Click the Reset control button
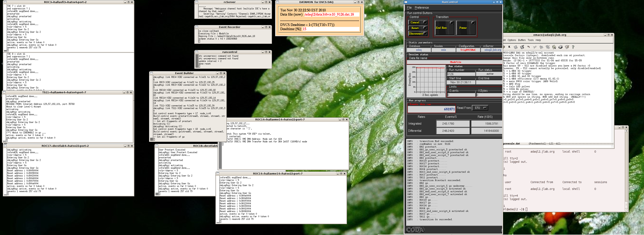Image resolution: width=644 pixels, height=235 pixels. coord(418,28)
